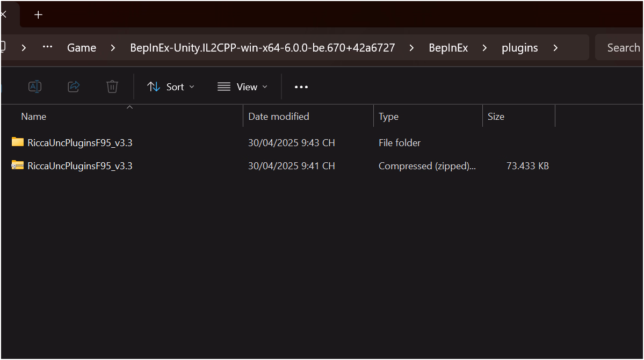This screenshot has height=360, width=644.
Task: Open the View dropdown menu
Action: point(242,87)
